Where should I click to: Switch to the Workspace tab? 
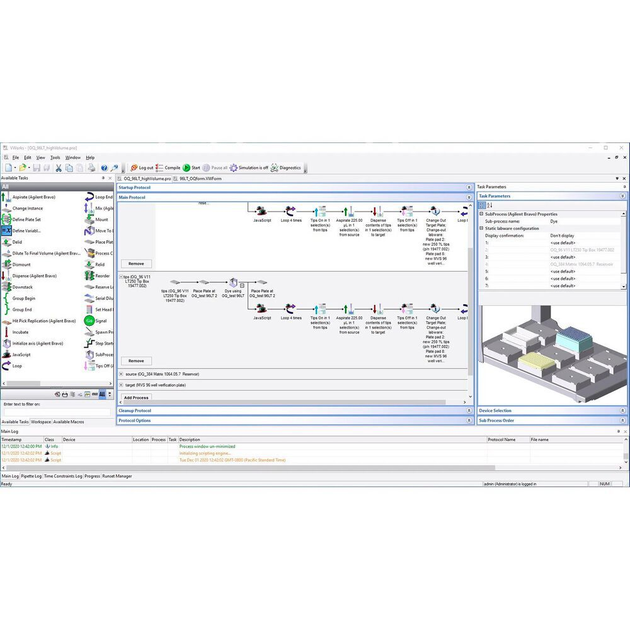[41, 422]
